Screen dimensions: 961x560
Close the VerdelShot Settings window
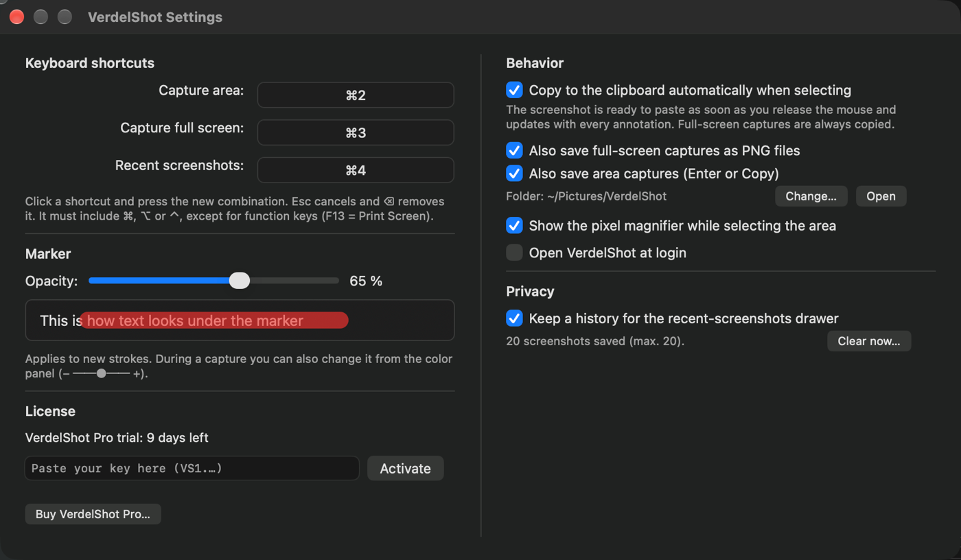(16, 17)
